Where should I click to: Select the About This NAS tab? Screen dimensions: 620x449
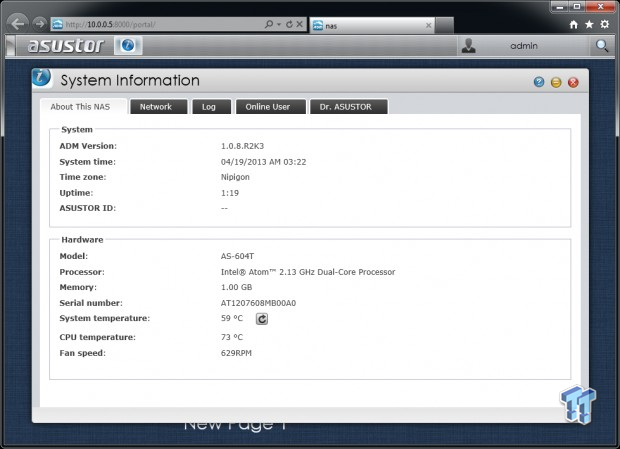coord(83,107)
